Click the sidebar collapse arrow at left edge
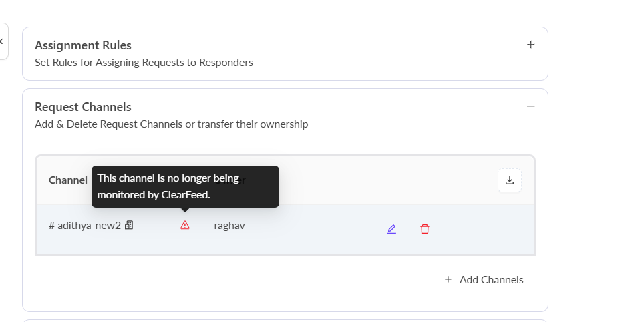The height and width of the screenshot is (322, 644). pos(2,41)
